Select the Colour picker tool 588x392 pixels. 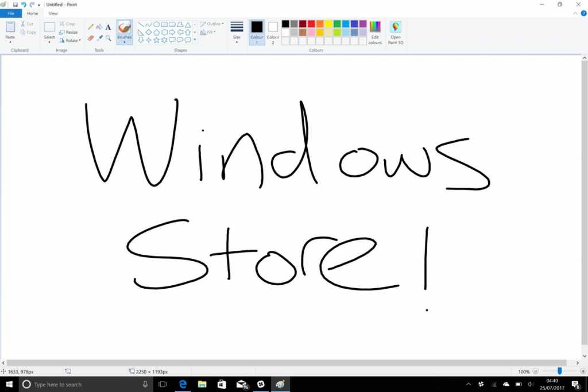tap(99, 38)
